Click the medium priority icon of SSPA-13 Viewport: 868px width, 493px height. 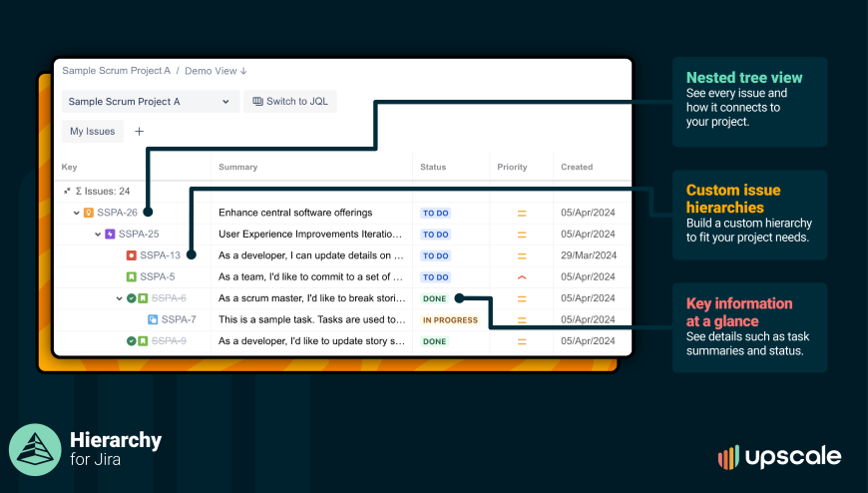(x=522, y=255)
